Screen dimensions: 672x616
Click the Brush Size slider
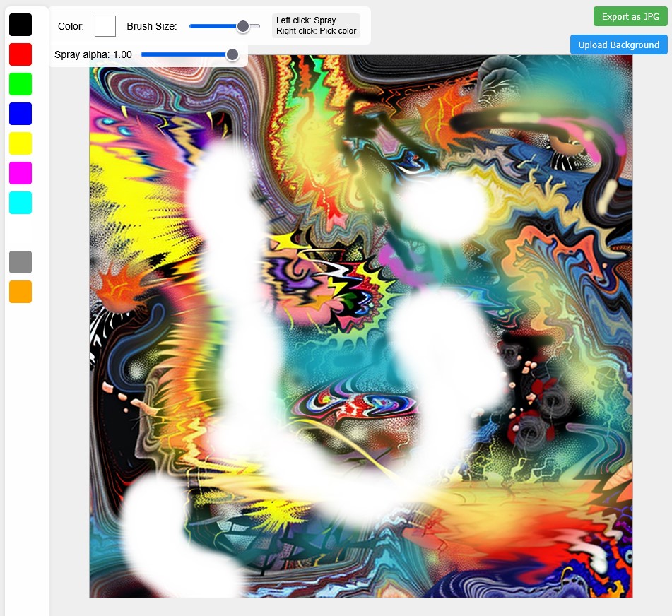tap(225, 26)
